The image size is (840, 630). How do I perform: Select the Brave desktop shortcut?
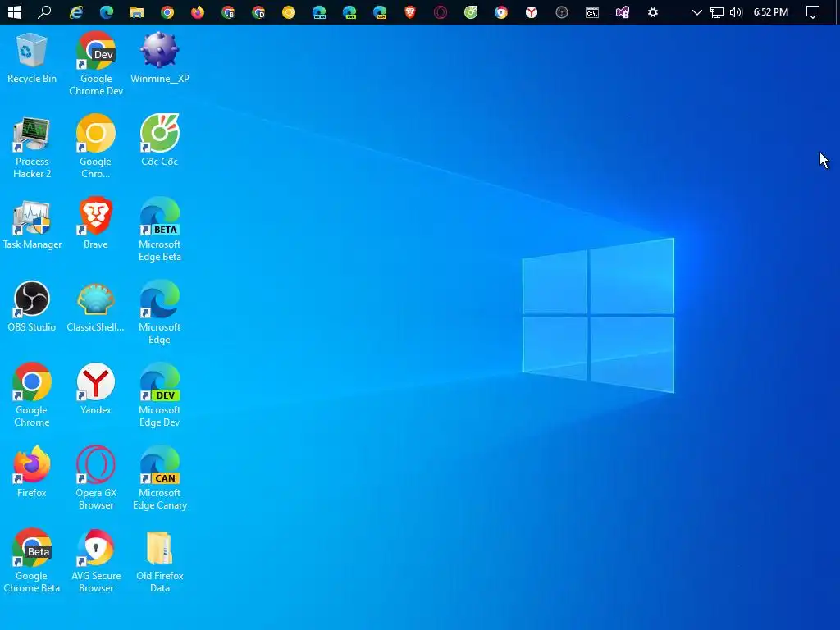coord(96,224)
